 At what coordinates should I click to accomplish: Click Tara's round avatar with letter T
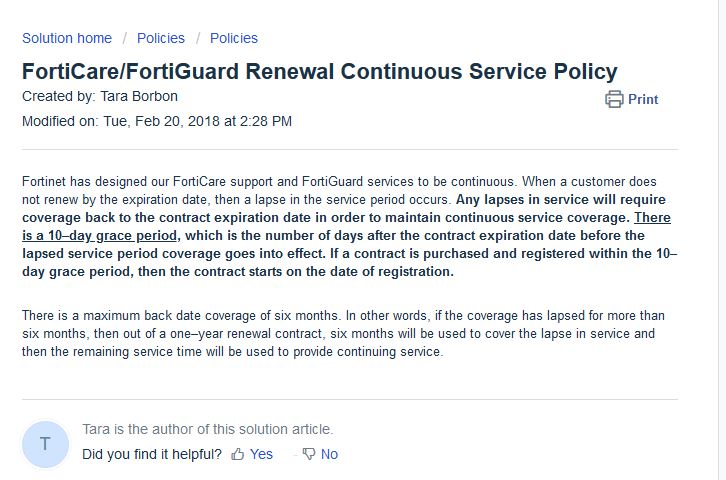(x=45, y=444)
